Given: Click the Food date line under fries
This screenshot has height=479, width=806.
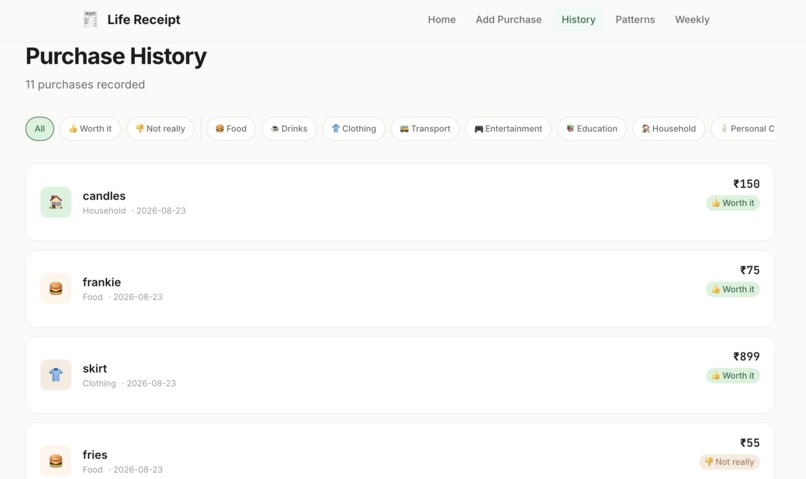Looking at the screenshot, I should pos(122,470).
